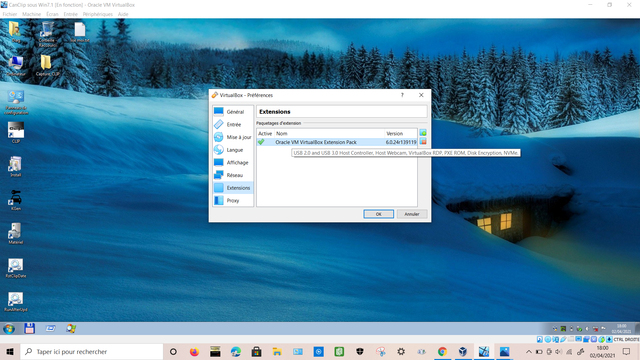Go to Affichage preferences section
The image size is (640, 360).
(233, 162)
